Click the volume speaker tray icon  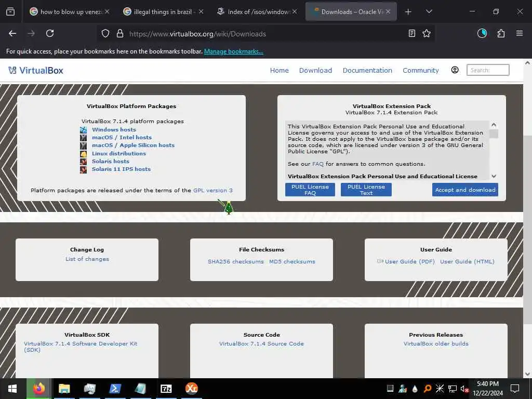[x=464, y=389]
